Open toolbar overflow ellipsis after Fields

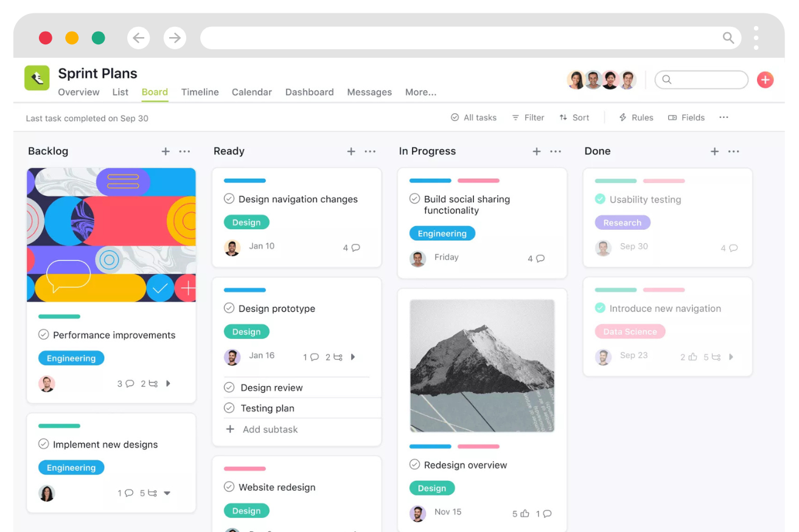724,117
